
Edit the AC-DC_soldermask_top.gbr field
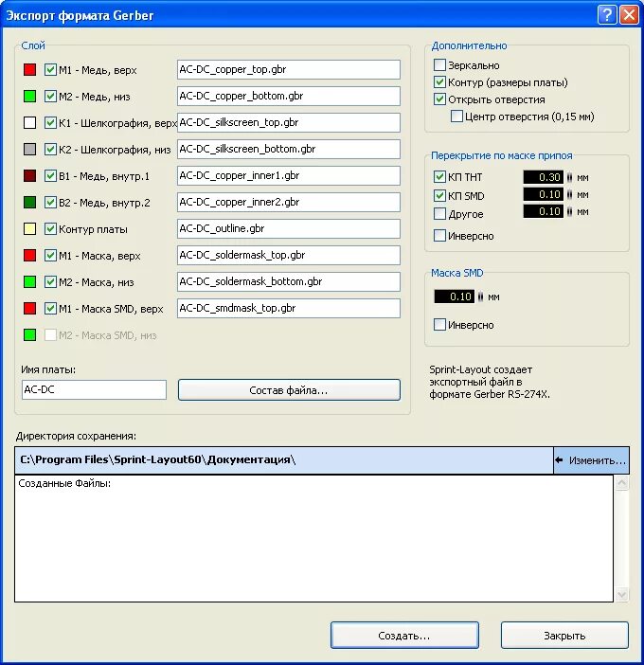(x=288, y=255)
